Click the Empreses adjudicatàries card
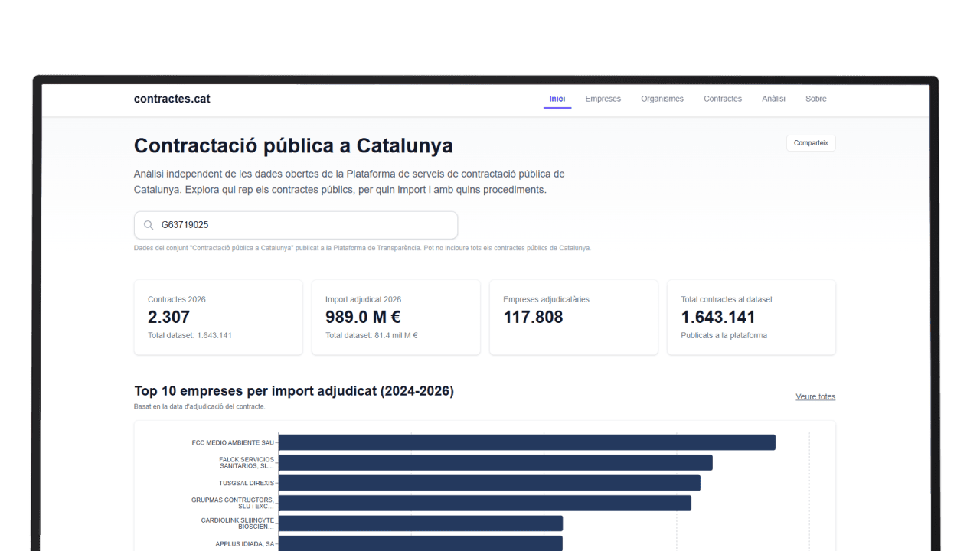The width and height of the screenshot is (980, 551). [x=573, y=318]
